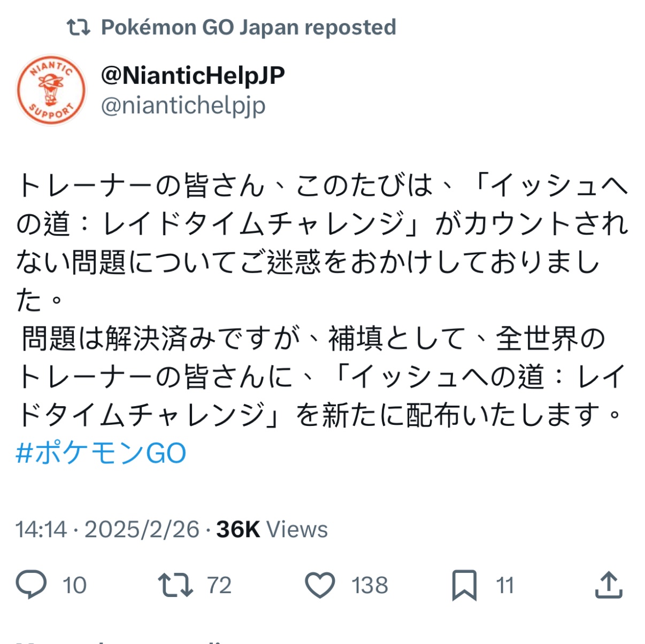Tap the reply speech bubble icon
This screenshot has height=644, width=645.
click(x=31, y=585)
